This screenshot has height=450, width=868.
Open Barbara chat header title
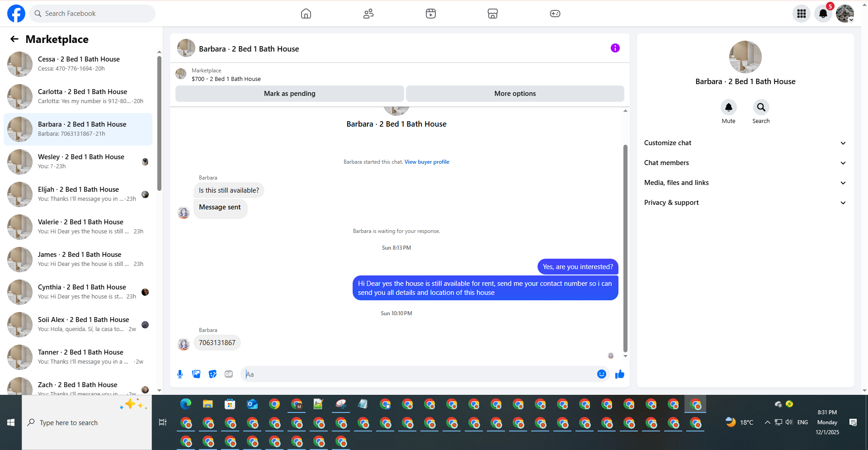249,49
